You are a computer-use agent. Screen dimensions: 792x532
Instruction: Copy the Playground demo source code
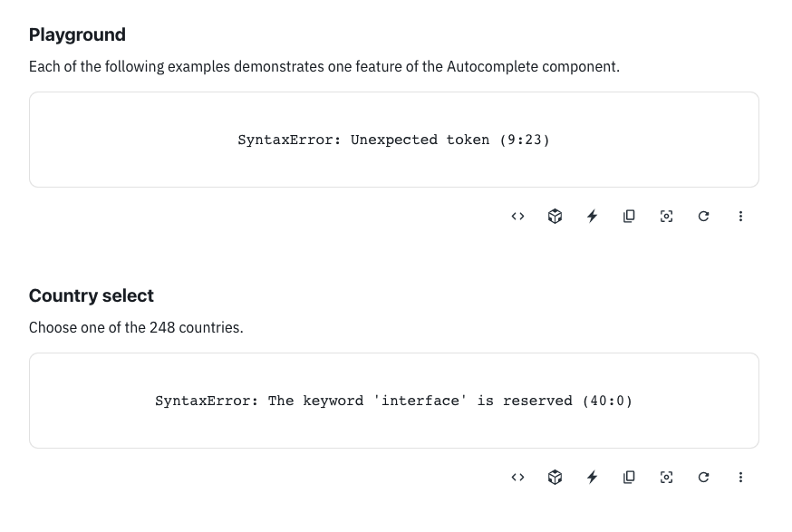click(629, 217)
